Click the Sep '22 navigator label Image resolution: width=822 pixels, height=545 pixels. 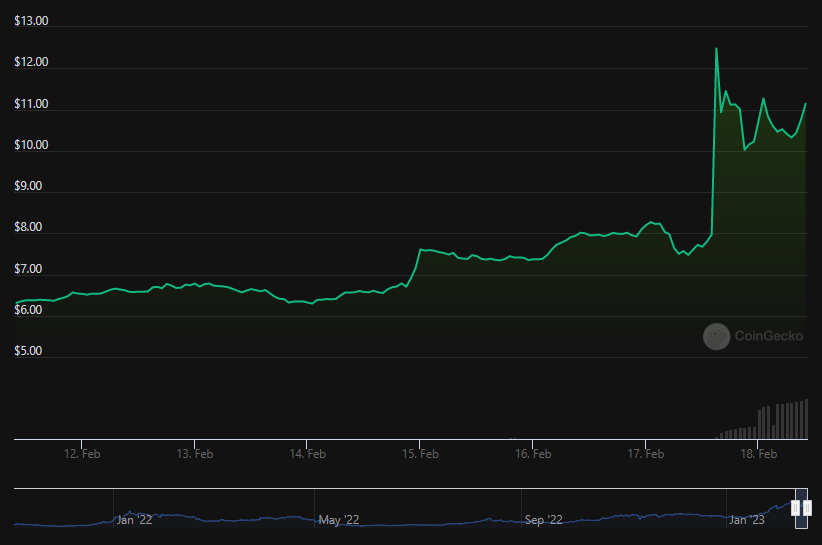coord(544,520)
